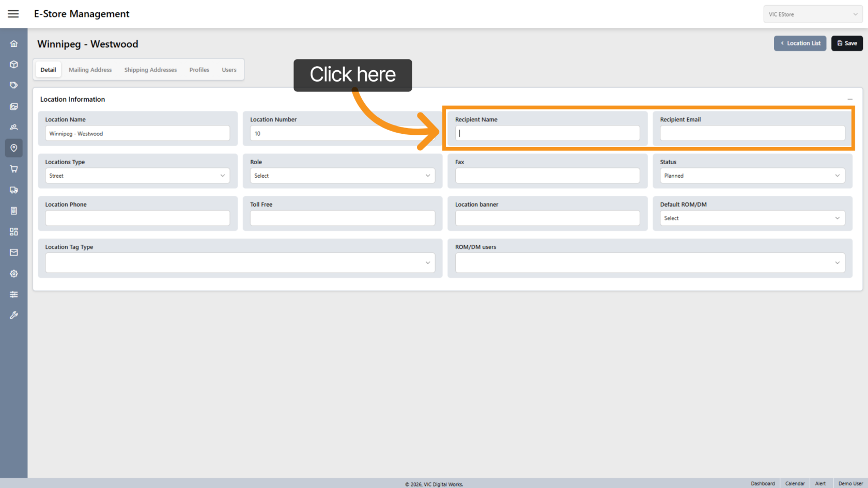
Task: Click the wrench tools sidebar icon
Action: click(x=14, y=315)
